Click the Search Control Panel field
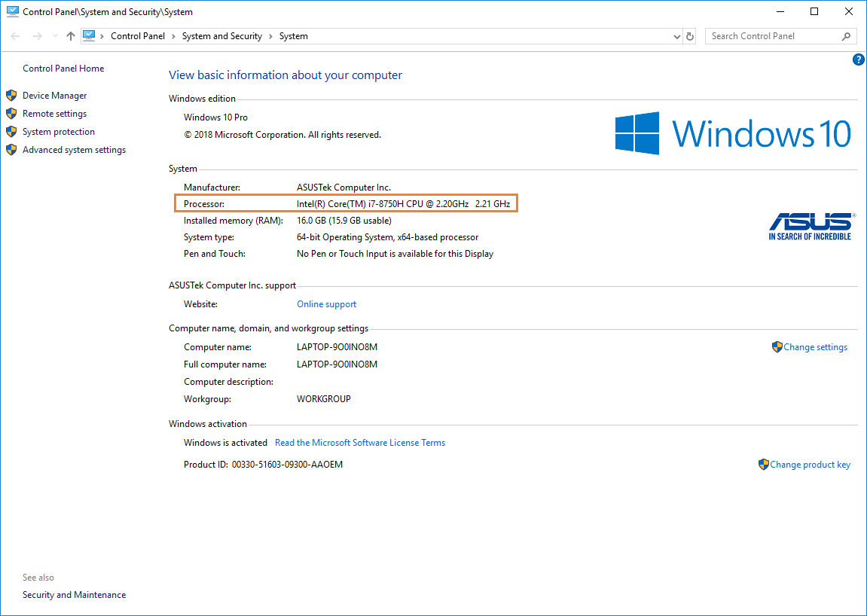The height and width of the screenshot is (616, 867). pos(772,36)
